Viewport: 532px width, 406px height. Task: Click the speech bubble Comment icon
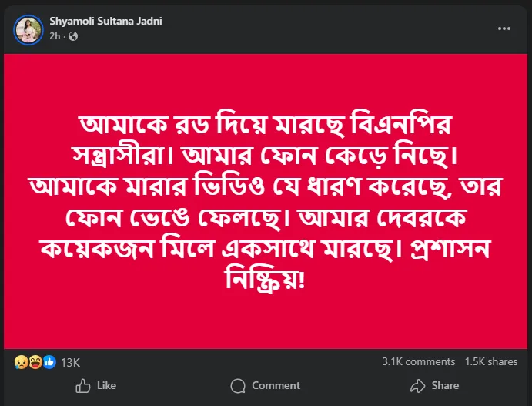point(239,385)
